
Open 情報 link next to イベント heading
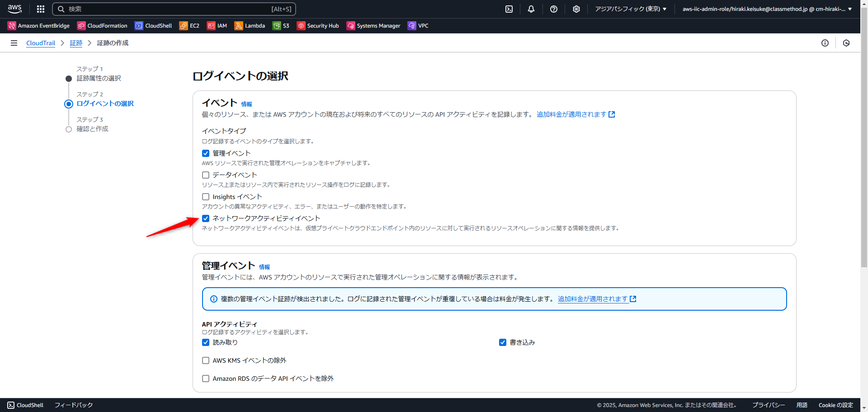tap(246, 104)
